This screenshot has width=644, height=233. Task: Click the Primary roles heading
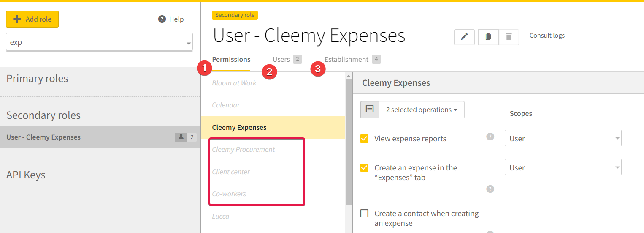pyautogui.click(x=37, y=79)
